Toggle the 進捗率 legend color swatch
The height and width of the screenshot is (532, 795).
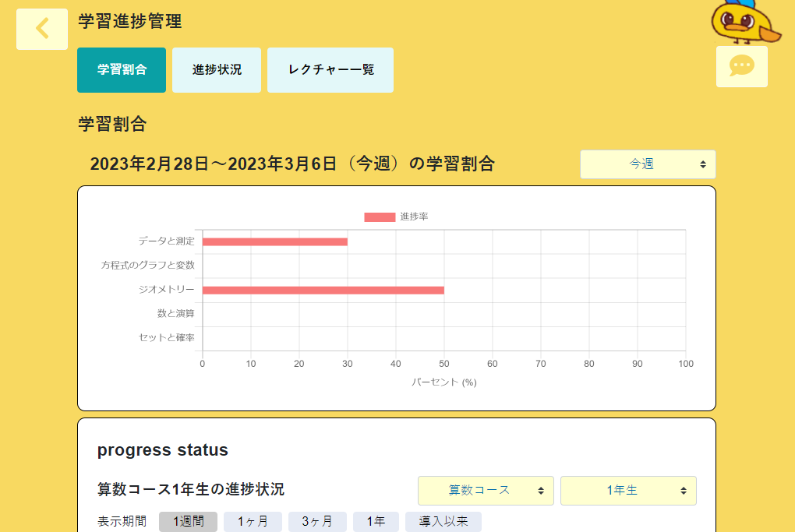(380, 217)
